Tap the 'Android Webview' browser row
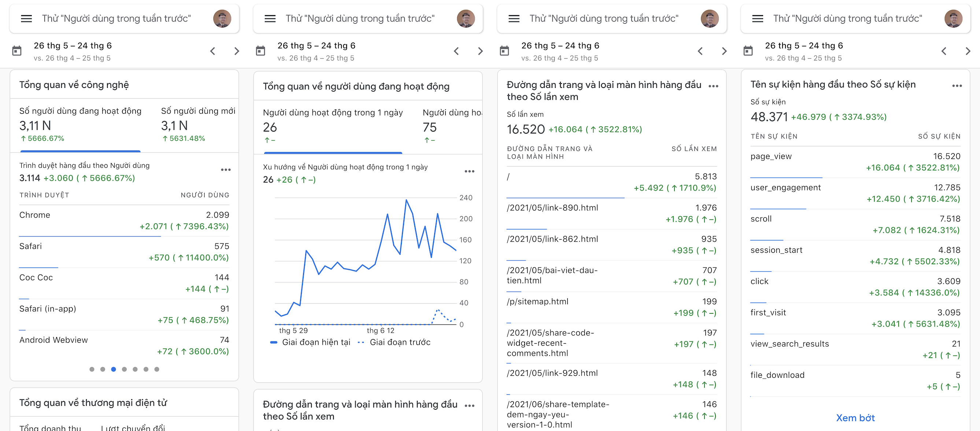The height and width of the screenshot is (431, 980). [x=124, y=346]
